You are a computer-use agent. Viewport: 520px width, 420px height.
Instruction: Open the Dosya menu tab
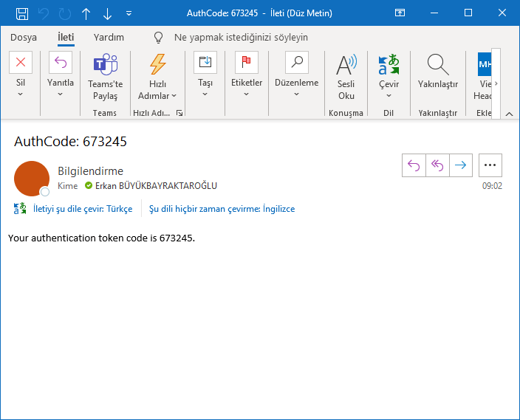(24, 37)
